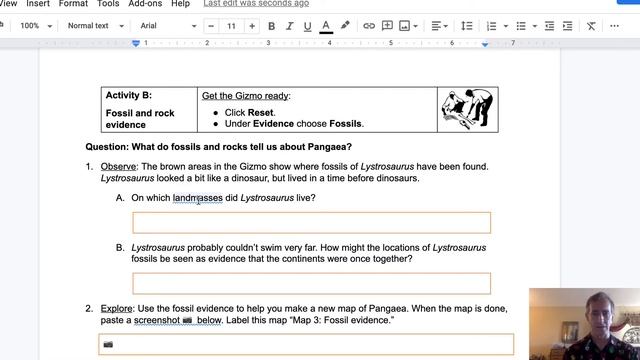Click answer box under question B
640x360 pixels.
[x=311, y=283]
